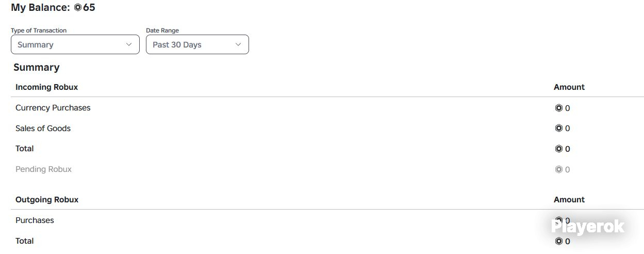Click Robux icon in Outgoing Total row
This screenshot has width=644, height=254.
coord(558,241)
